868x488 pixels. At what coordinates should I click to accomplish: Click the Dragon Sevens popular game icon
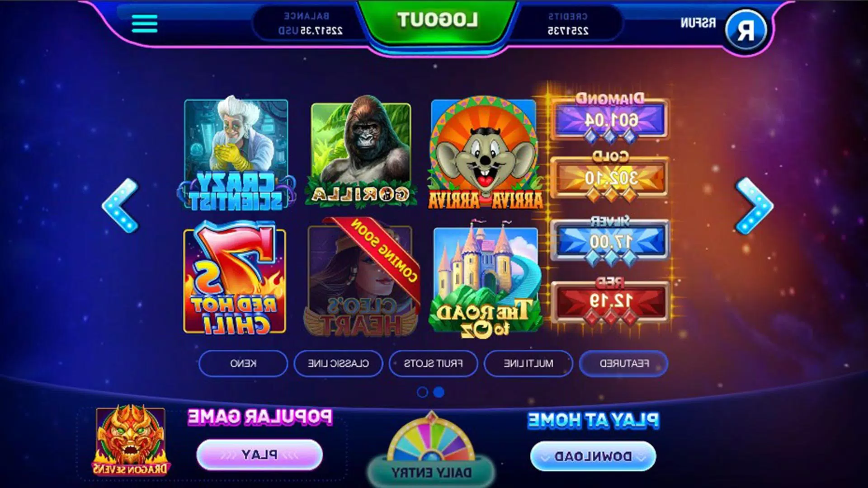pos(130,440)
